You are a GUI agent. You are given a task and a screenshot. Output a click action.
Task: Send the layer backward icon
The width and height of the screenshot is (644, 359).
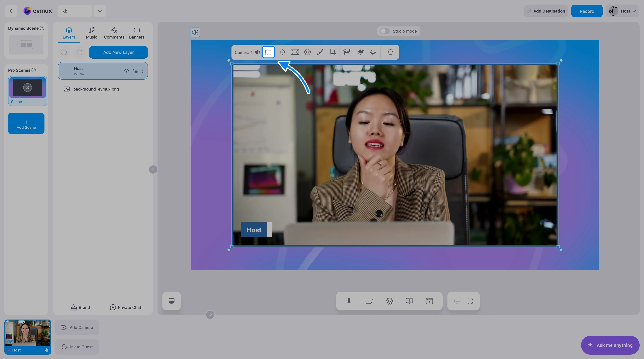click(373, 52)
